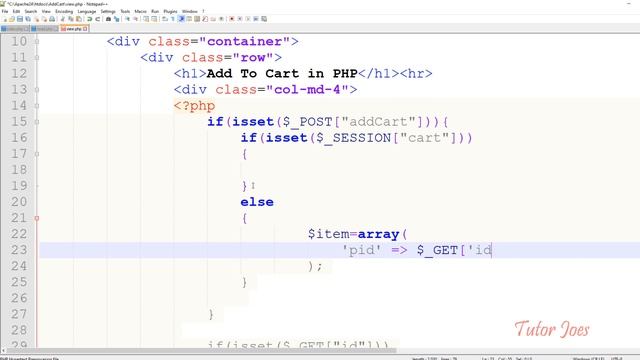Collapse the fold marker on line 15
Viewport: 640px width, 360px height.
pyautogui.click(x=37, y=122)
